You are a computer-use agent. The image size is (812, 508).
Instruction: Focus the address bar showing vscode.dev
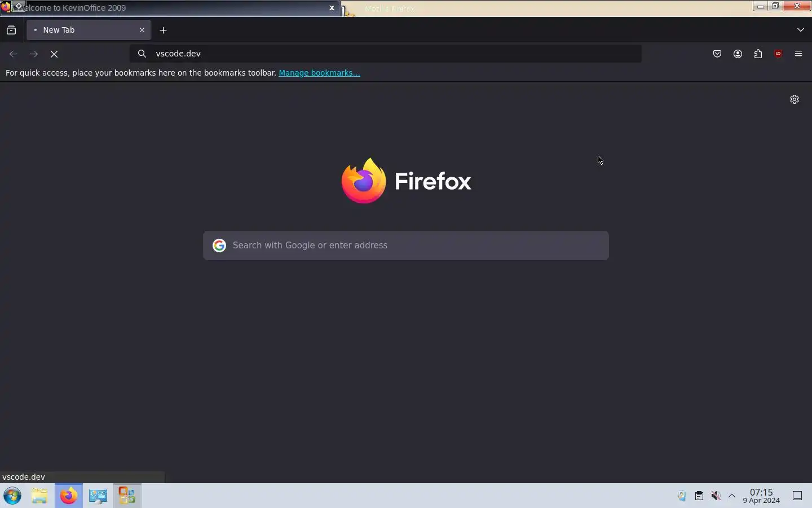(x=386, y=54)
